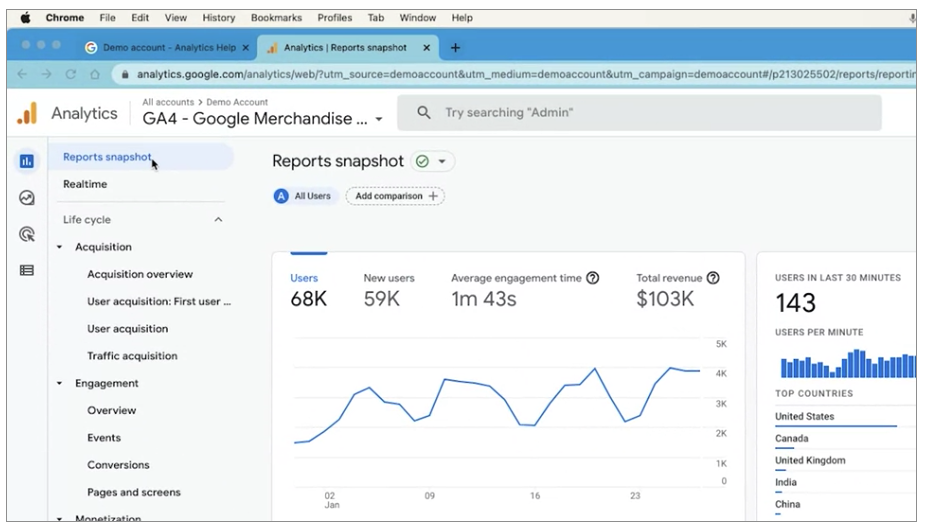Viewport: 930px width, 528px height.
Task: Close the Analytics Reports snapshot tab
Action: click(x=426, y=47)
